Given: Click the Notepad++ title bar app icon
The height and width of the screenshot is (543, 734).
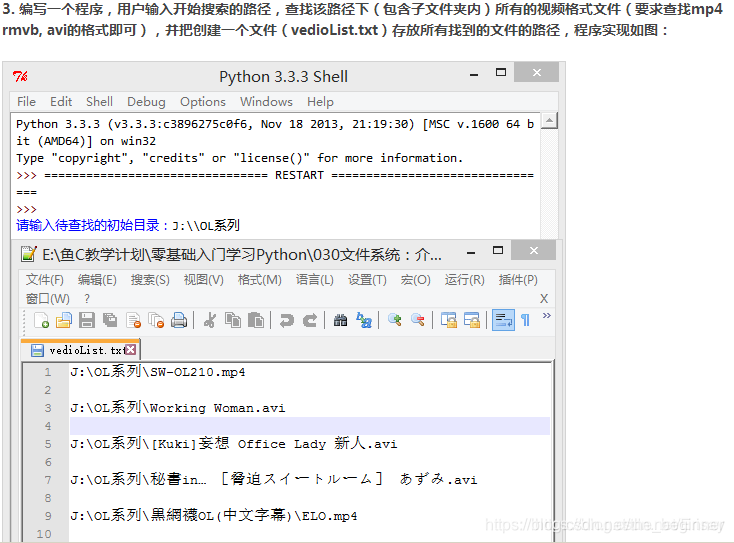Looking at the screenshot, I should (x=28, y=254).
